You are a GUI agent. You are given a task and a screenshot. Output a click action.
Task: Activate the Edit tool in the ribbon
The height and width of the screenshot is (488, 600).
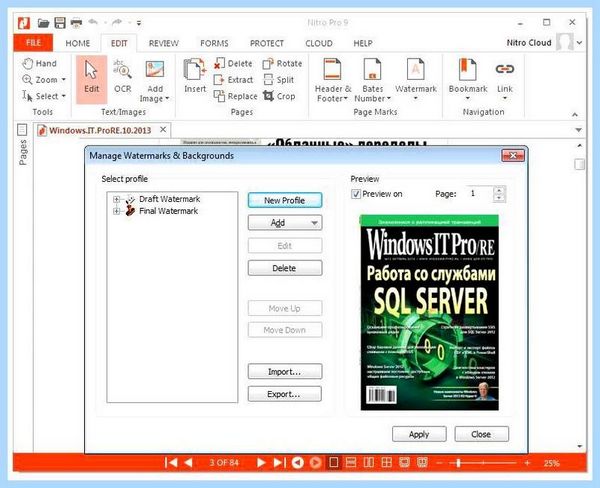[x=91, y=79]
